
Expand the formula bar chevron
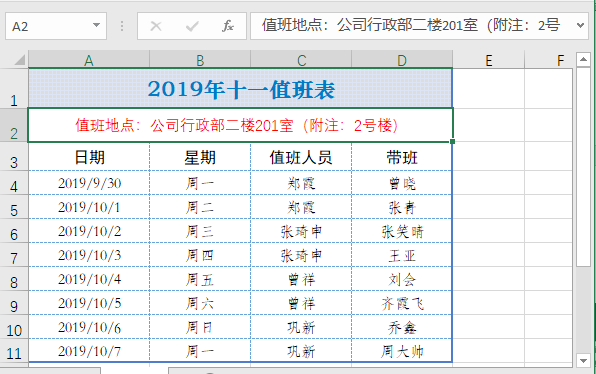point(580,25)
